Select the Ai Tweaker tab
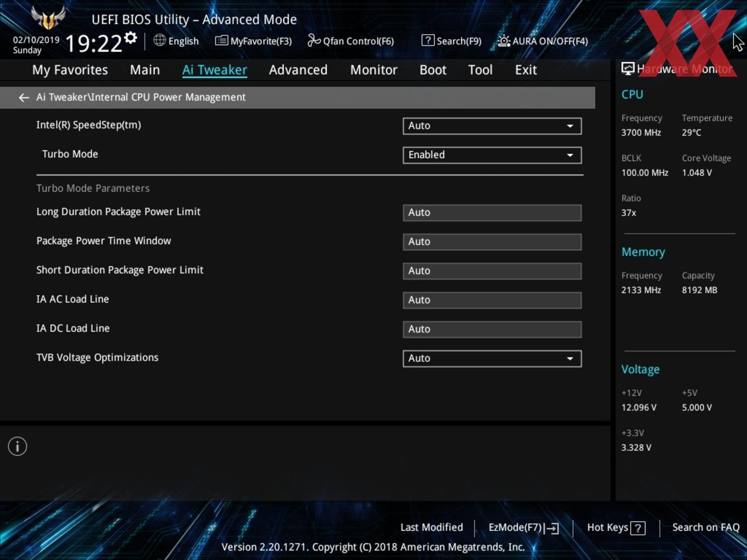 (x=215, y=70)
